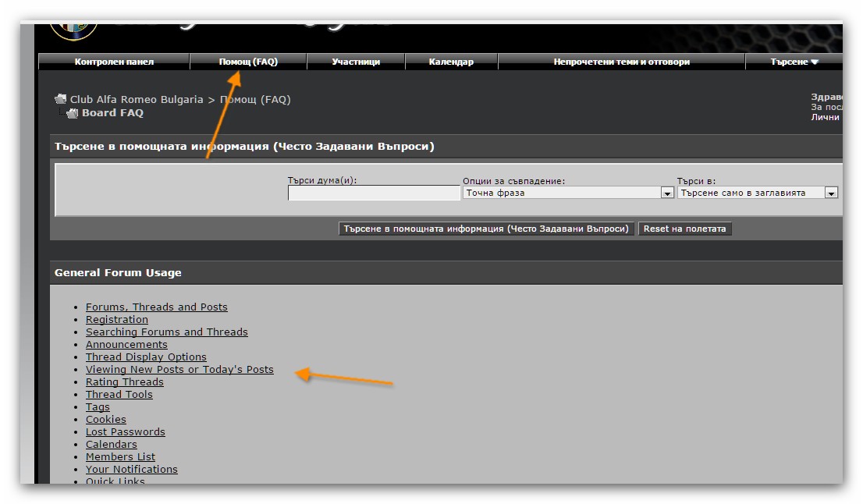Open Viewing New Posts or Today's Posts
The height and width of the screenshot is (504, 863).
pos(179,370)
